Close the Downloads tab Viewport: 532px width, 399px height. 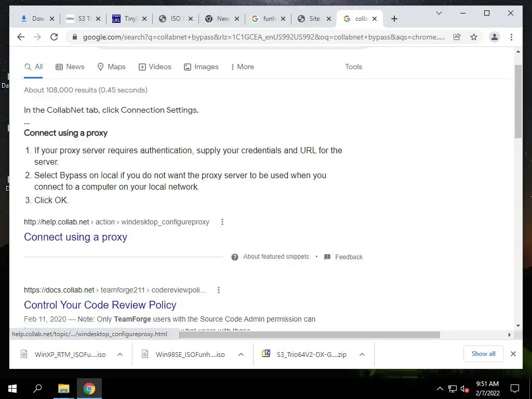(52, 19)
